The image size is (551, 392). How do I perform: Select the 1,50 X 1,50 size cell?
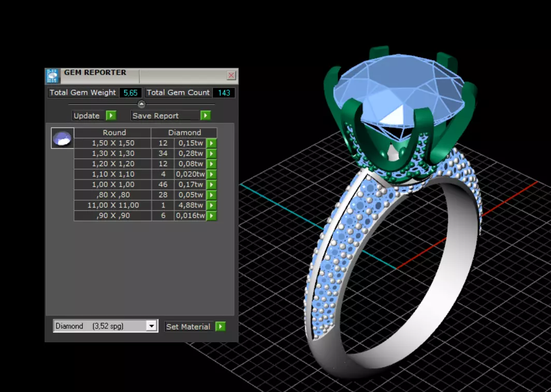click(113, 143)
